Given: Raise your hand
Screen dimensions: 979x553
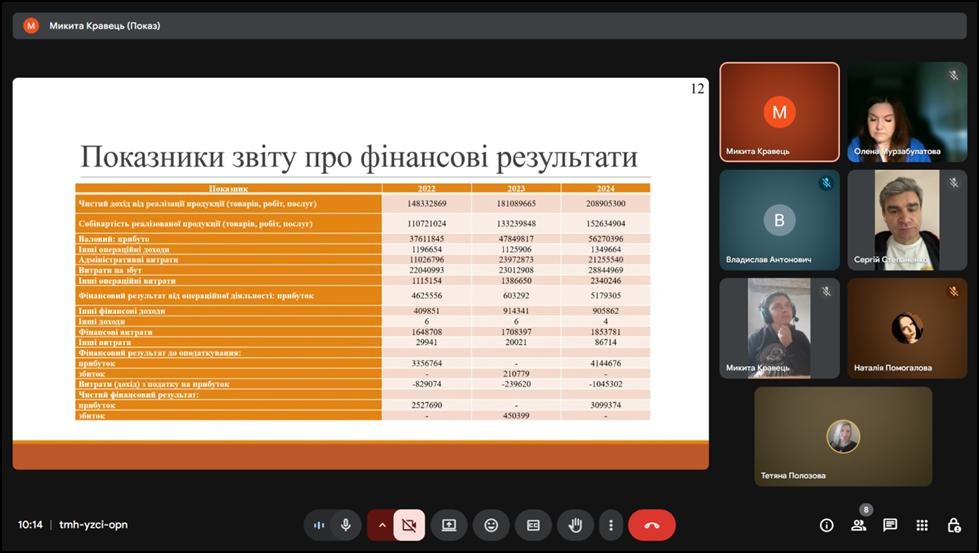Looking at the screenshot, I should (x=576, y=525).
